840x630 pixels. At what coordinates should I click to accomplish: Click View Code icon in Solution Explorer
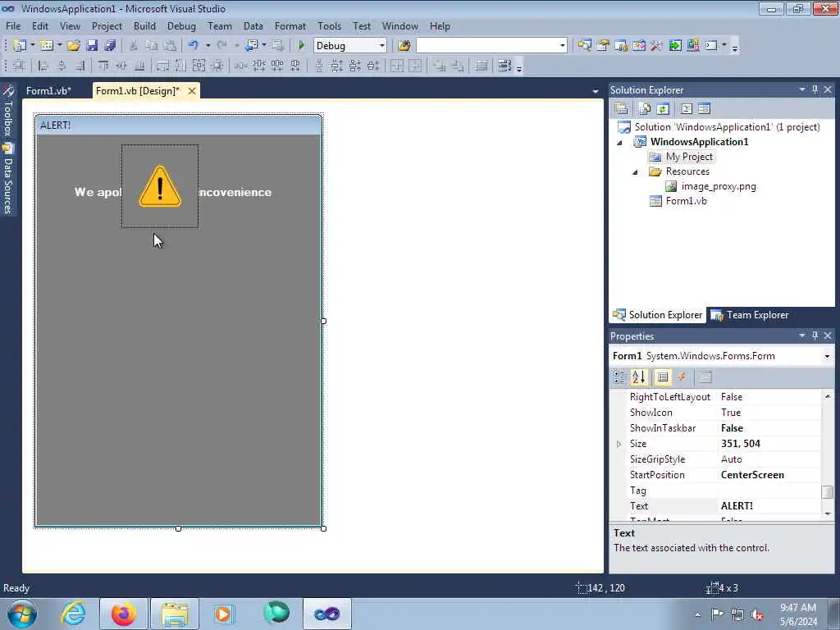pyautogui.click(x=687, y=109)
